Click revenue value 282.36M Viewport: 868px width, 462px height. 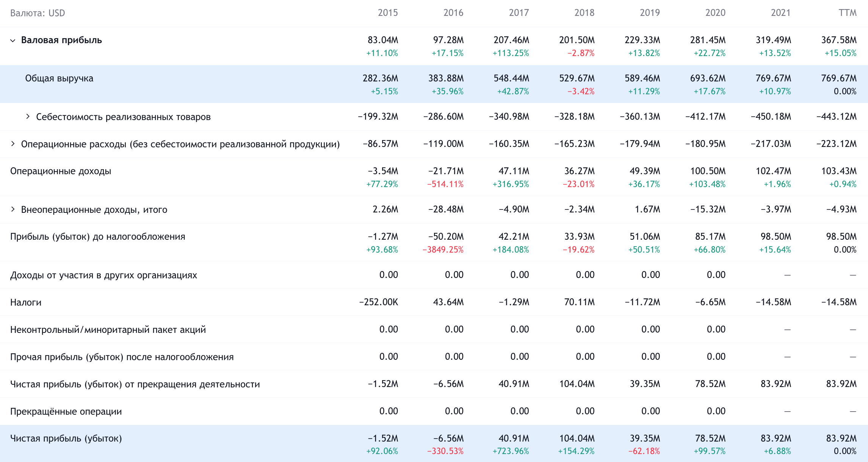pos(381,78)
